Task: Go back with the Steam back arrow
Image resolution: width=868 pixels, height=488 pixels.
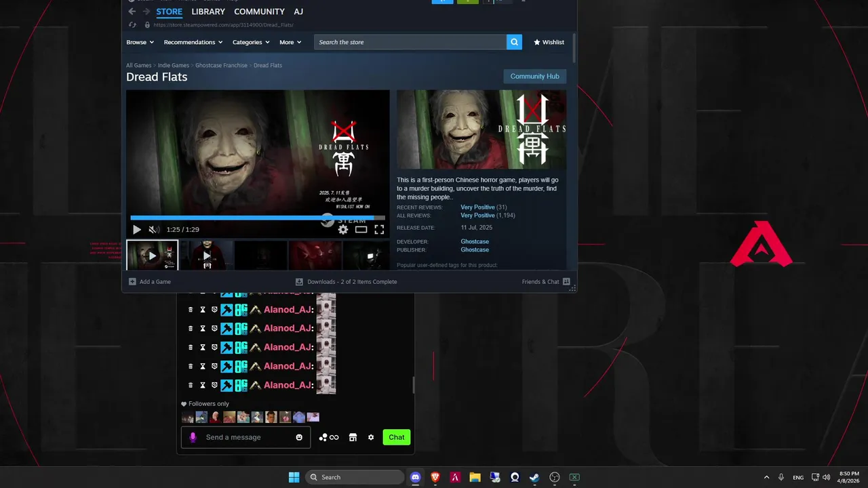Action: click(x=132, y=12)
